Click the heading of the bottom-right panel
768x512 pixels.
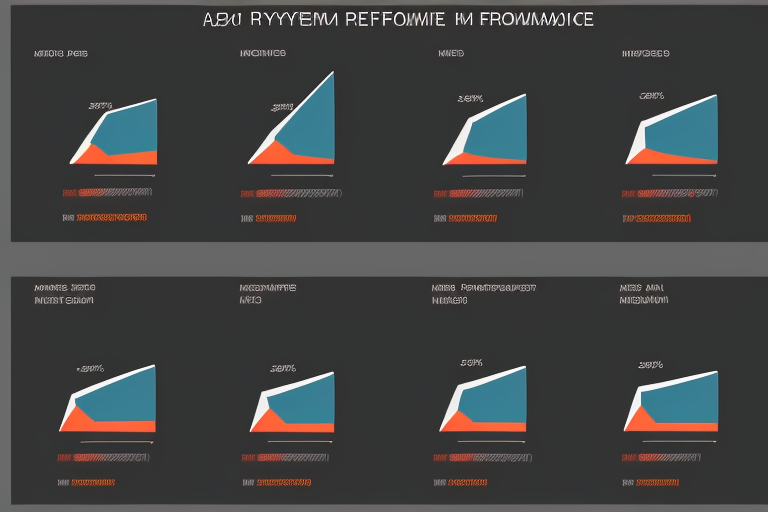[645, 293]
